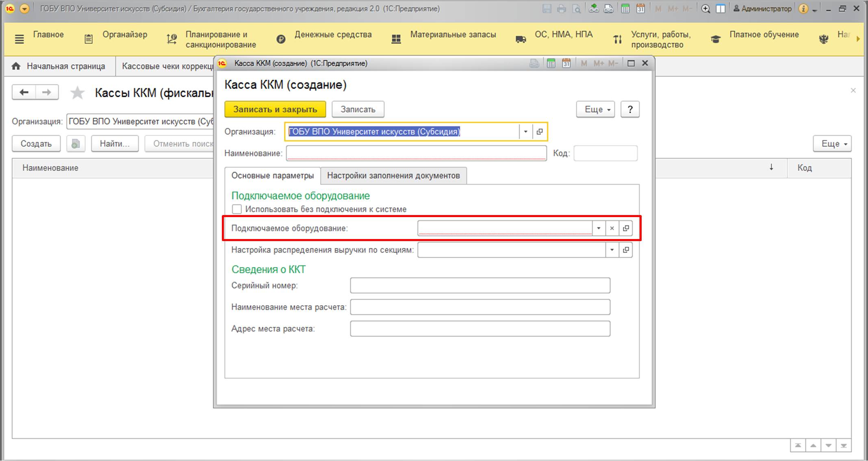Viewport: 868px width, 461px height.
Task: Add Кассы ККМ list to favorites star
Action: (x=77, y=93)
